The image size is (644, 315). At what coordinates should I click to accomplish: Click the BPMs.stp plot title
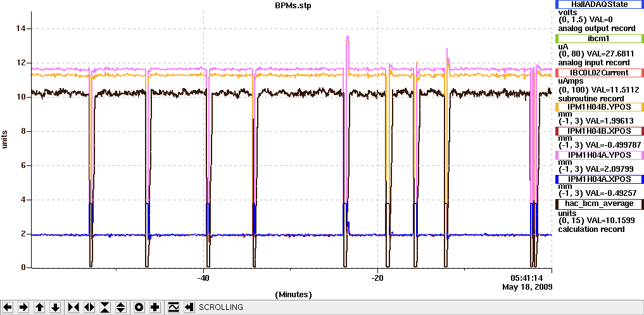[x=293, y=5]
